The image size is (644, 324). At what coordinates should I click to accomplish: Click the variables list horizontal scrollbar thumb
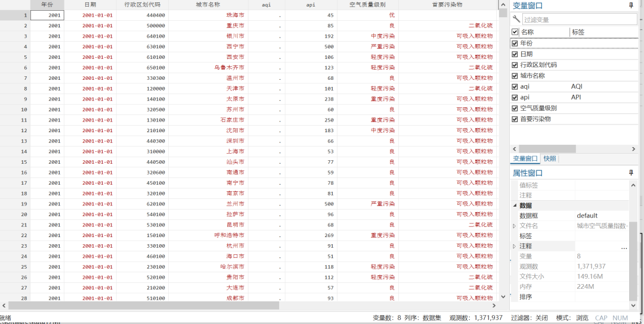tap(547, 148)
